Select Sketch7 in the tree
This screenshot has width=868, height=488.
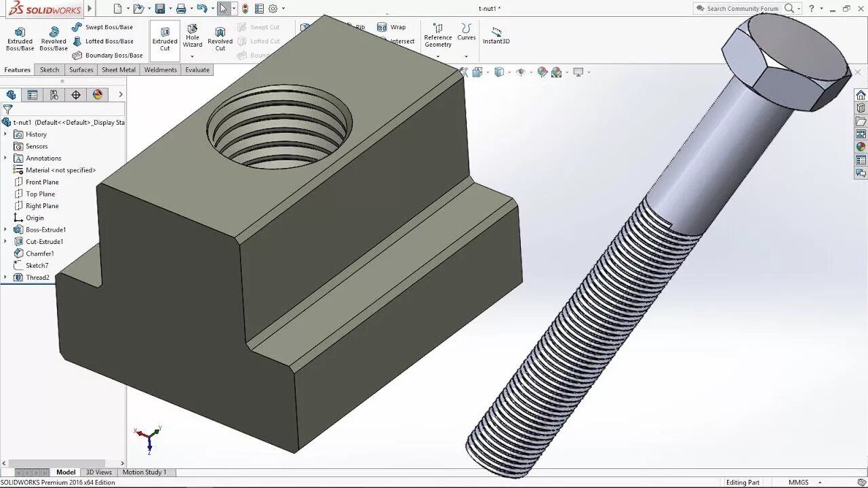coord(31,266)
